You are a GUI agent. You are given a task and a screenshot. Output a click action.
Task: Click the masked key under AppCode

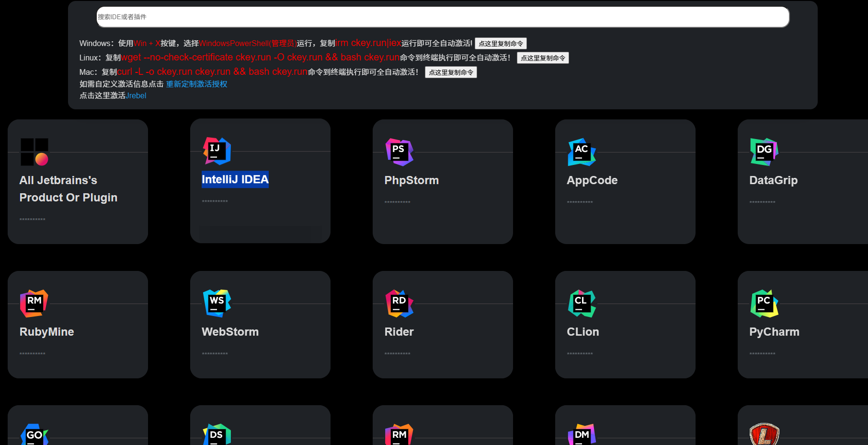point(580,202)
